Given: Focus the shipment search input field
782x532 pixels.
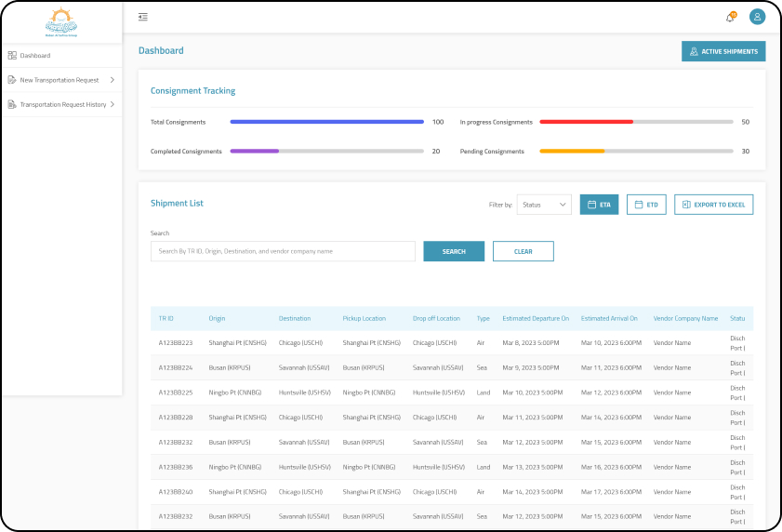Looking at the screenshot, I should coord(283,251).
